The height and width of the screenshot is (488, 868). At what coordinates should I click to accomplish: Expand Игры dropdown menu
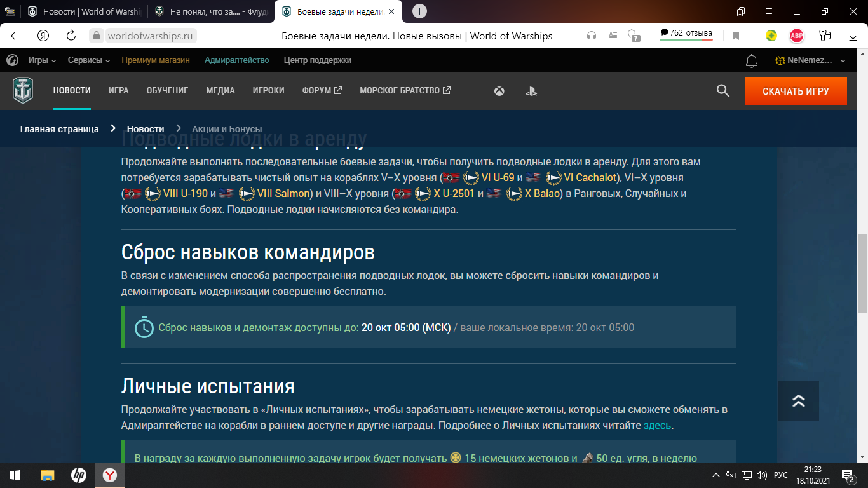(42, 60)
